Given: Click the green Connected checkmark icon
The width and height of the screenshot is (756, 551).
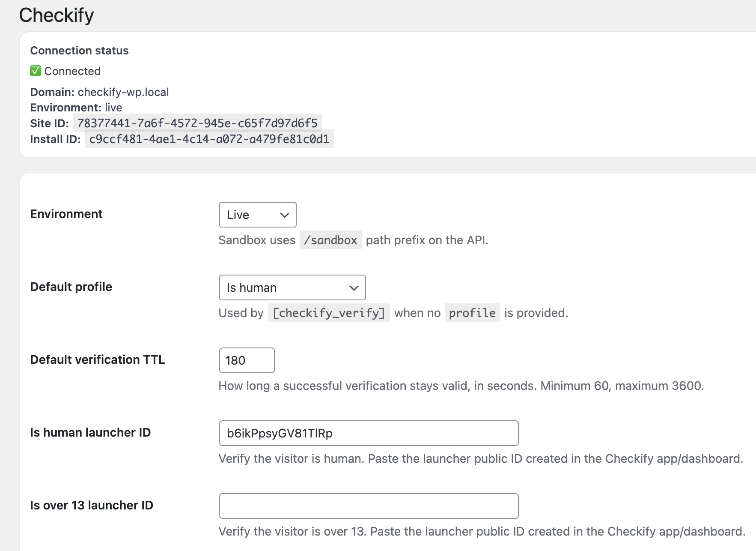Looking at the screenshot, I should click(36, 71).
